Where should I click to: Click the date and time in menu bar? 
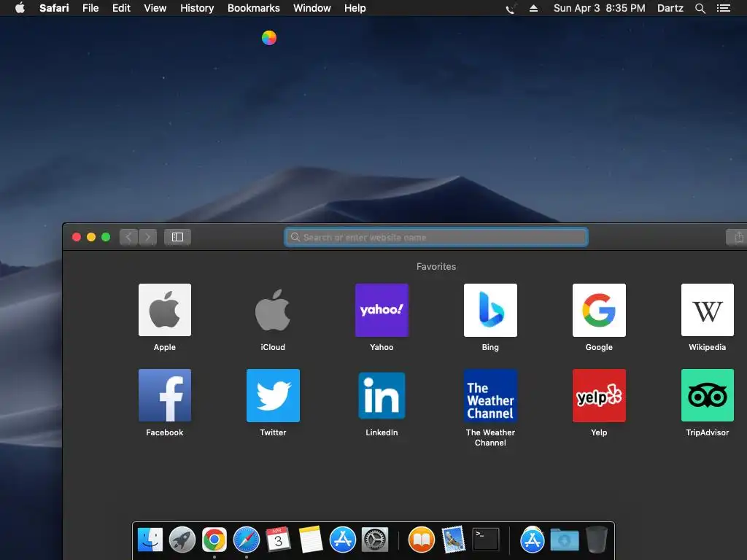(x=600, y=8)
